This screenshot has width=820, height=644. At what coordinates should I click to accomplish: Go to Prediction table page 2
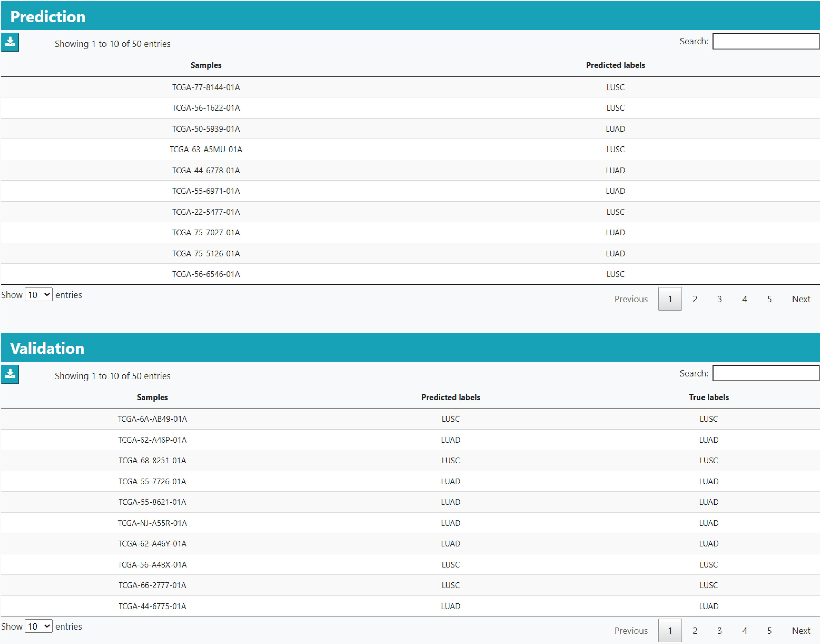click(x=694, y=299)
